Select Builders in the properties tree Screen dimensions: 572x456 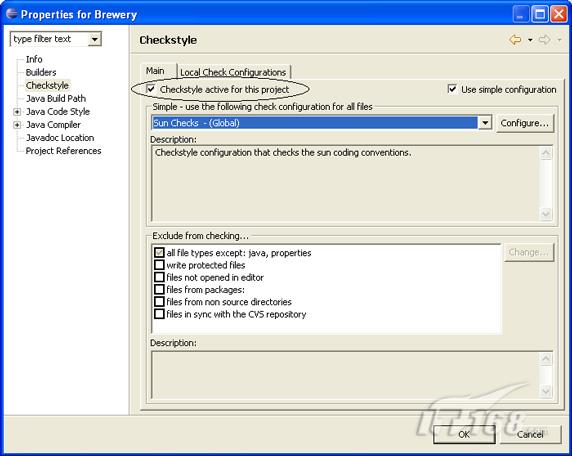(41, 72)
